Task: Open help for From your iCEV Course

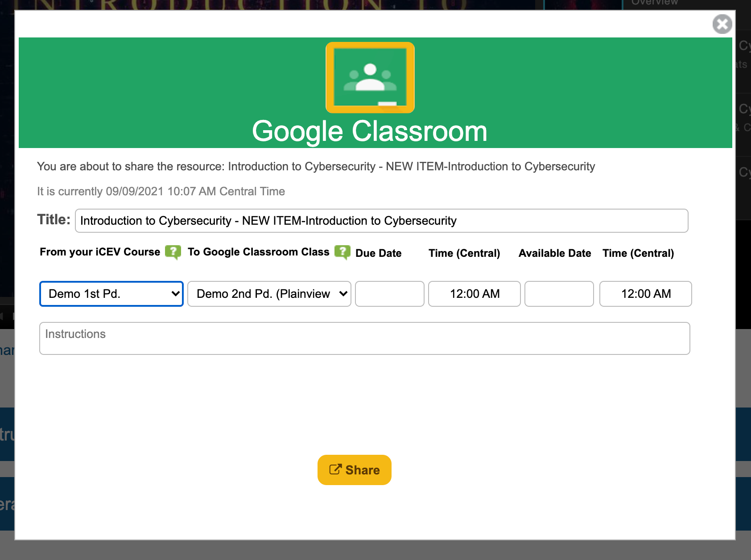Action: pos(173,252)
